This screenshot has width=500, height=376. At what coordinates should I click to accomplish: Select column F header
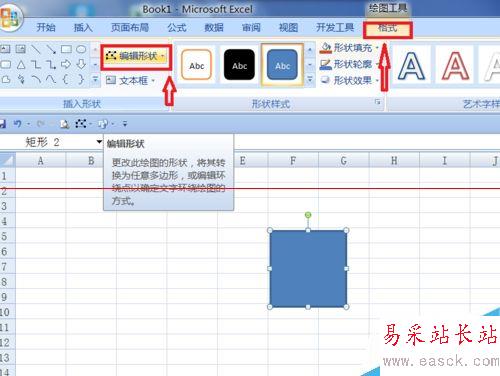[293, 161]
